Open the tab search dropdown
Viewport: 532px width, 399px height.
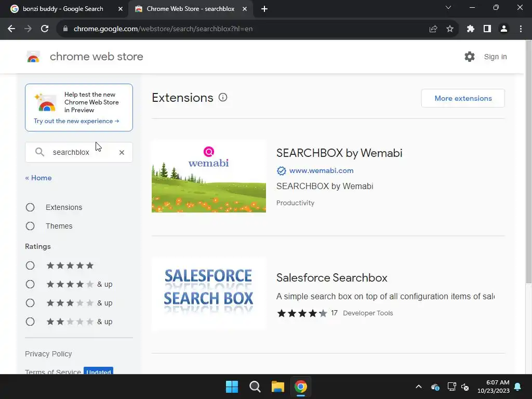pos(448,7)
